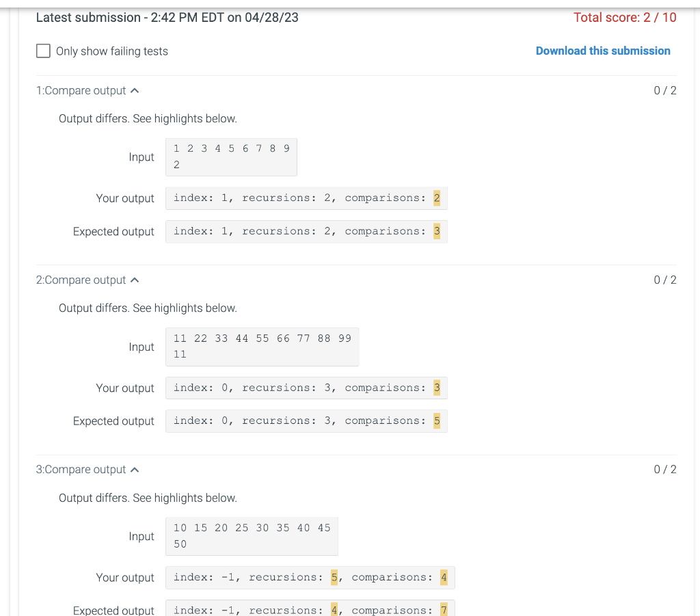This screenshot has height=616, width=700.
Task: Click test 2's 0 / 2 score
Action: pos(664,279)
